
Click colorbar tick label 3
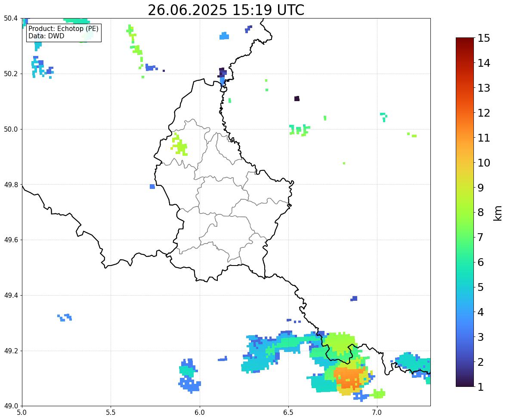click(481, 337)
